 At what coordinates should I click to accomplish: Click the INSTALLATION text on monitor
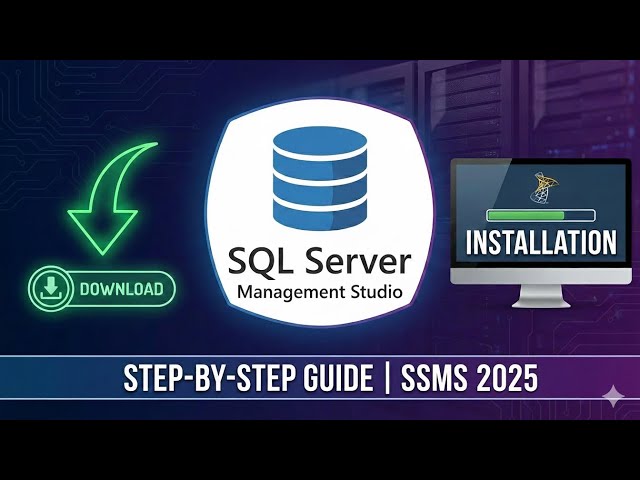541,242
